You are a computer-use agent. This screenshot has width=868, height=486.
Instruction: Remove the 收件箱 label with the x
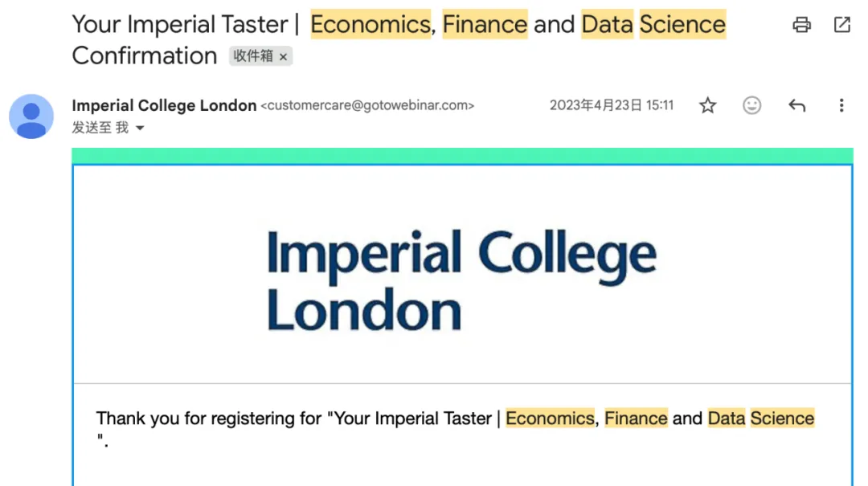click(x=283, y=56)
